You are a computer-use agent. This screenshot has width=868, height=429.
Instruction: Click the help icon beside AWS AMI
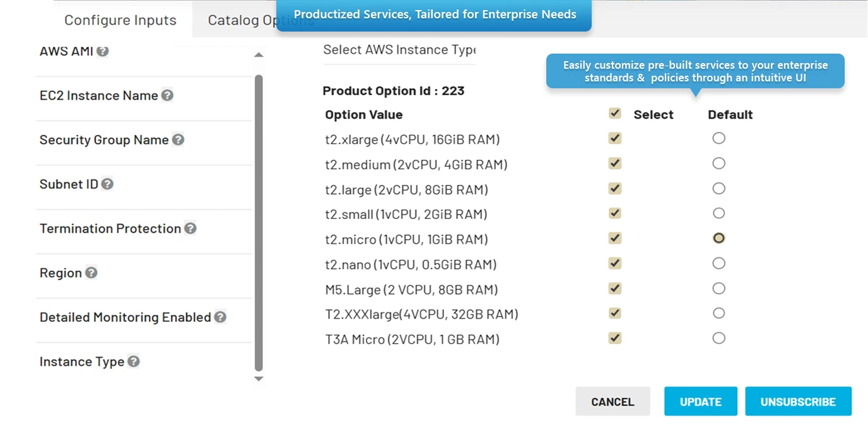pos(102,51)
